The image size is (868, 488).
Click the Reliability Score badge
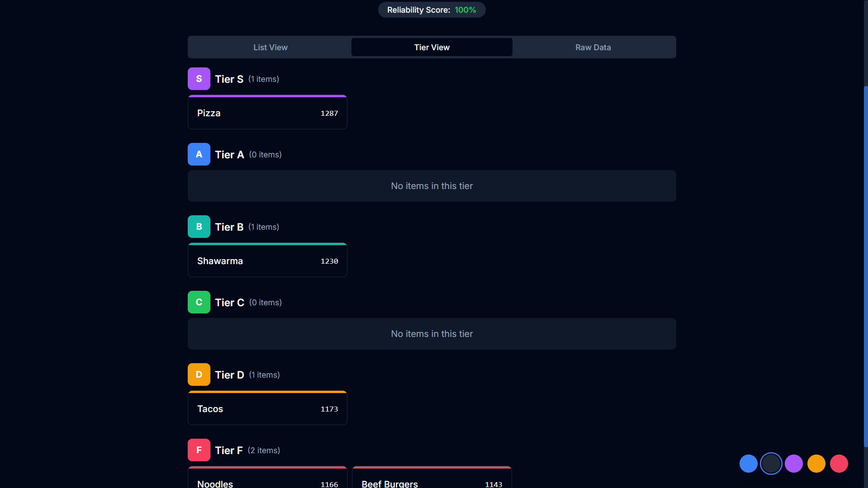432,9
